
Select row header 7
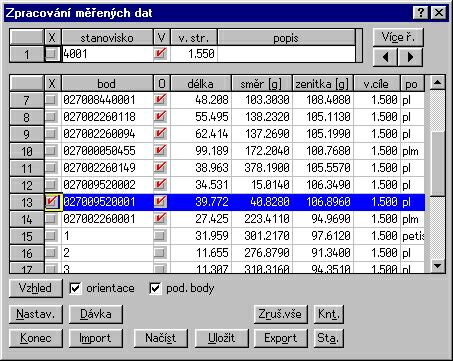point(27,100)
